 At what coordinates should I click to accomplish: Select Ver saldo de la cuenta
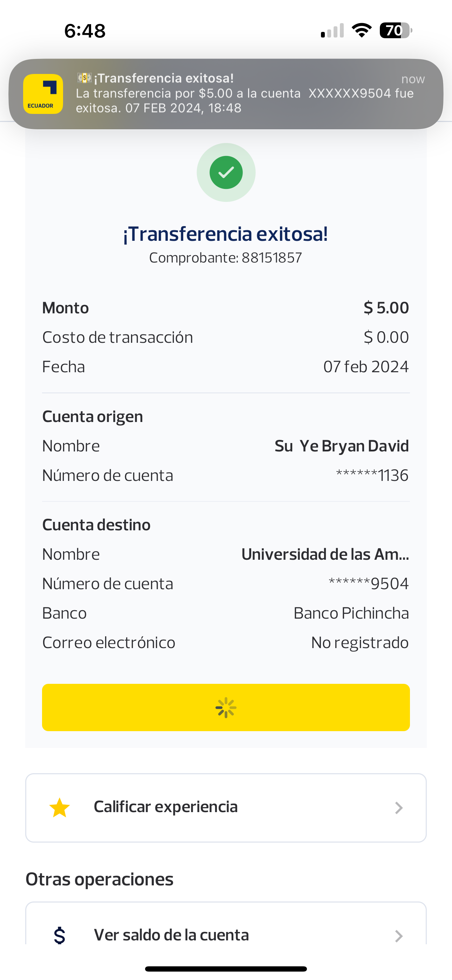(x=171, y=935)
